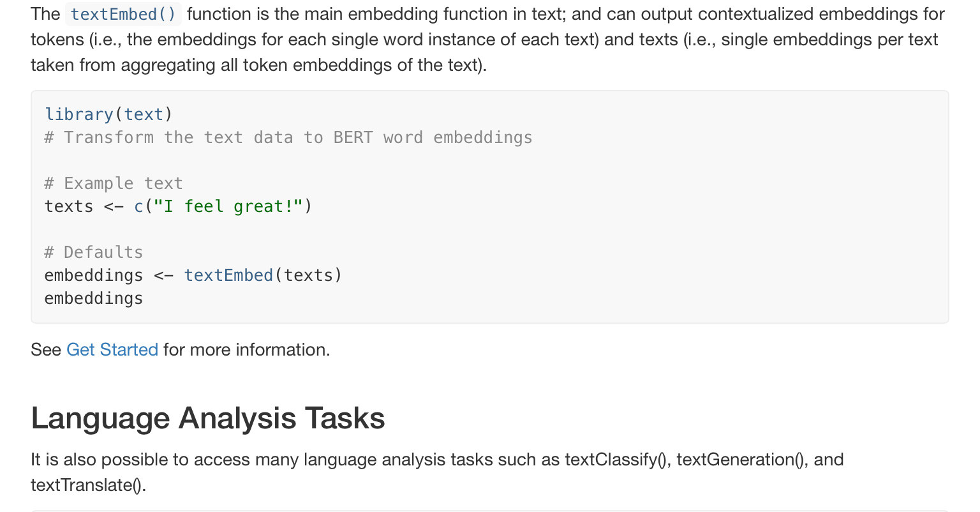Screen dimensions: 980x512
Task: Click the '# Example text' comment
Action: 114,183
